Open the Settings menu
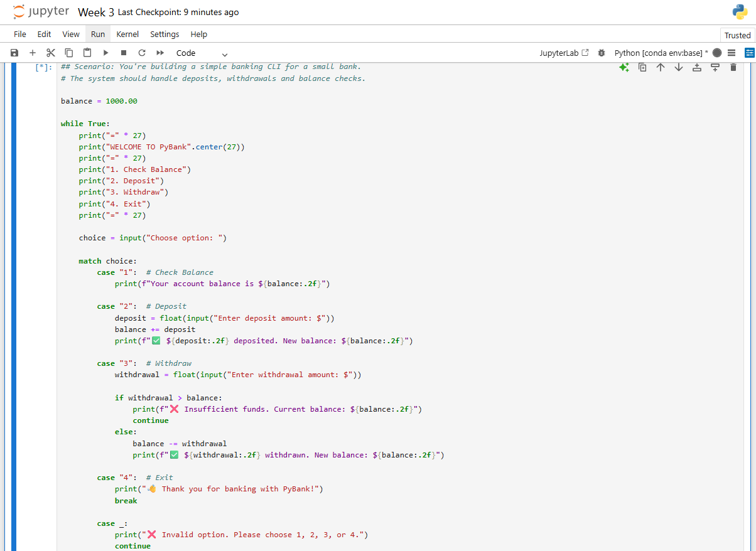This screenshot has height=551, width=756. (x=165, y=35)
